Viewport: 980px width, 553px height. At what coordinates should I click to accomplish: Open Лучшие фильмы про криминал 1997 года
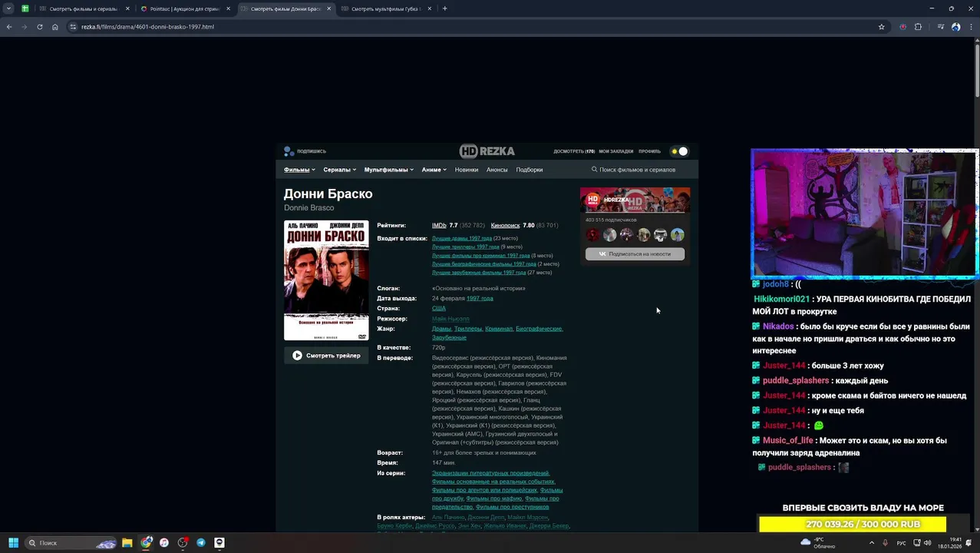(x=480, y=255)
